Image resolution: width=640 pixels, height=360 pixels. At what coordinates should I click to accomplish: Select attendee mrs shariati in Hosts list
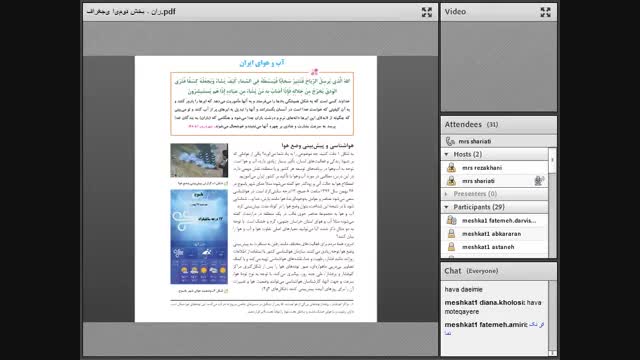494,180
